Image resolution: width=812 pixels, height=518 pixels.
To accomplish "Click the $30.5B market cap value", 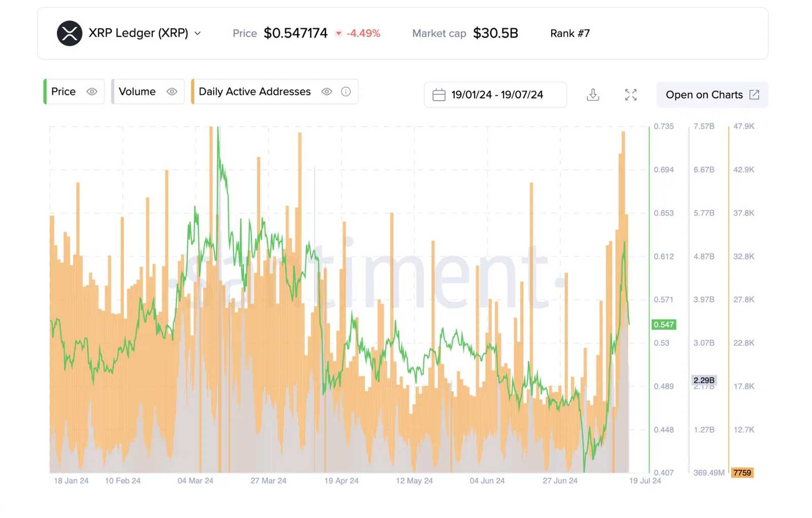I will pyautogui.click(x=496, y=34).
